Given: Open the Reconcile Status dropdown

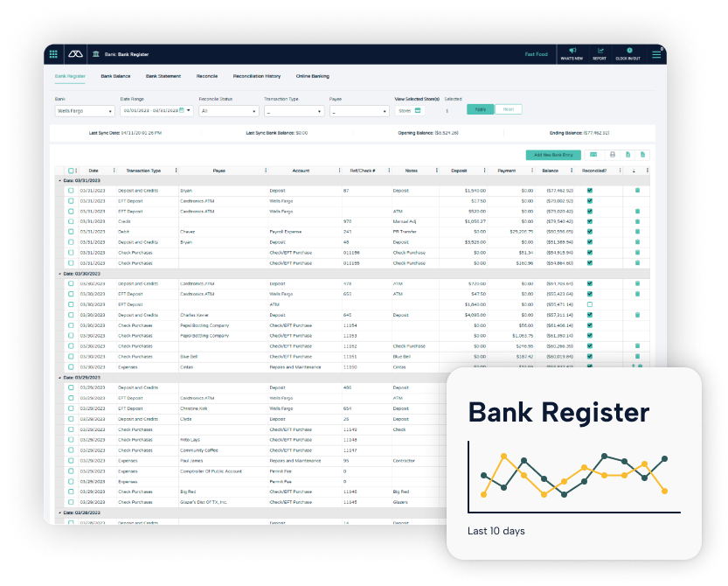Looking at the screenshot, I should 228,111.
